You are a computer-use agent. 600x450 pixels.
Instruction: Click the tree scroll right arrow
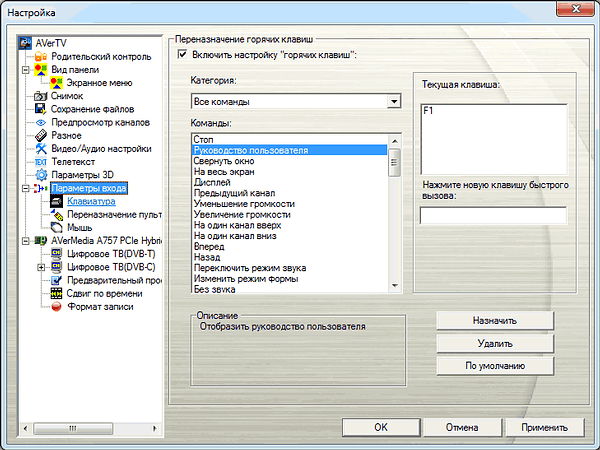pyautogui.click(x=155, y=428)
